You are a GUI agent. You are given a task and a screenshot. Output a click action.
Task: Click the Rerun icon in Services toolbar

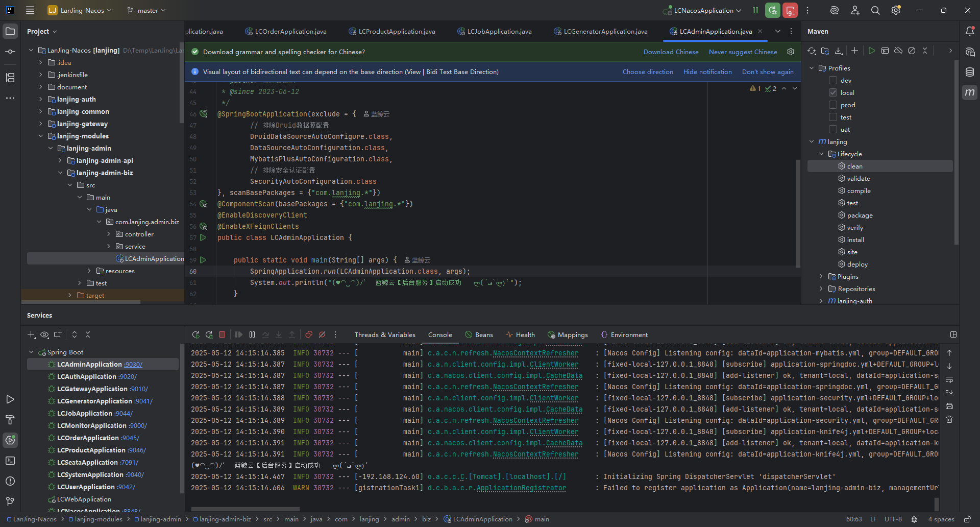coord(195,334)
